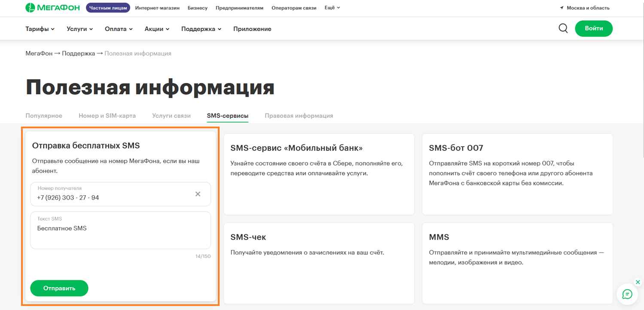Image resolution: width=644 pixels, height=310 pixels.
Task: Click the Отправить button
Action: 59,288
